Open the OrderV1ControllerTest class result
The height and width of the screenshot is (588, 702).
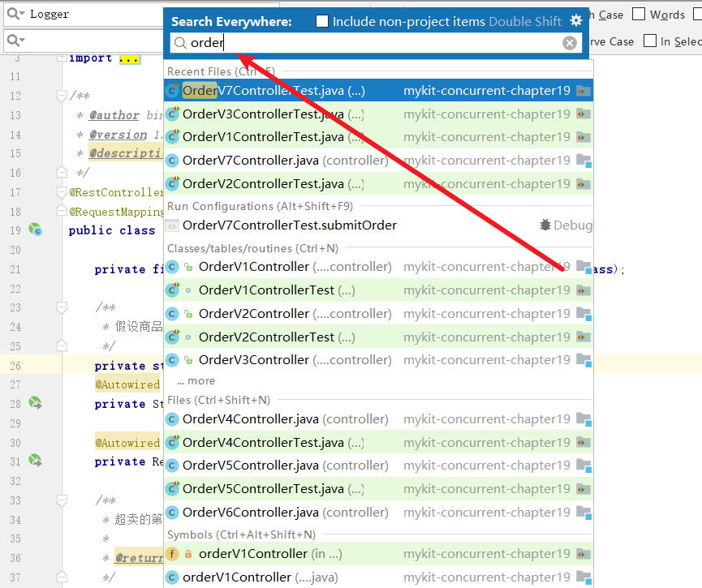click(378, 290)
